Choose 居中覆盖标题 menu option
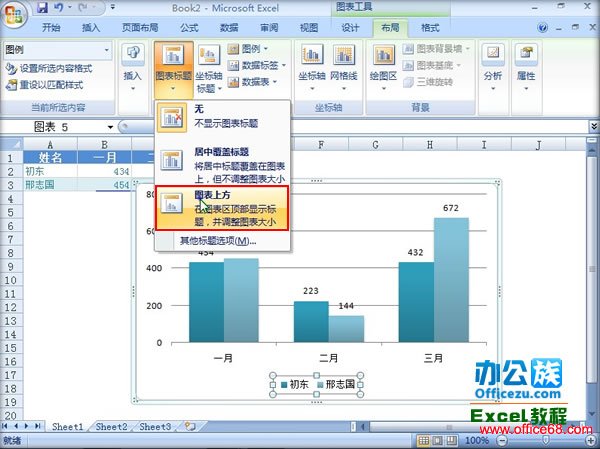The image size is (600, 449). pyautogui.click(x=223, y=165)
